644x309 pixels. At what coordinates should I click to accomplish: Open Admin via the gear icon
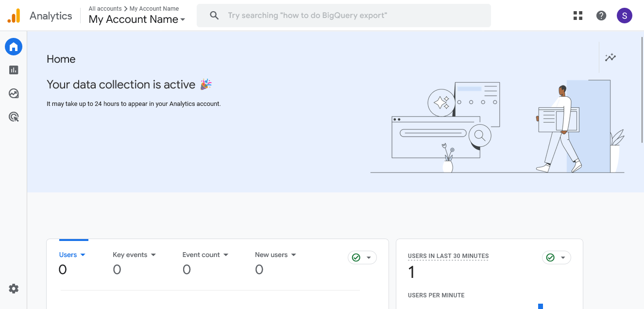(13, 288)
